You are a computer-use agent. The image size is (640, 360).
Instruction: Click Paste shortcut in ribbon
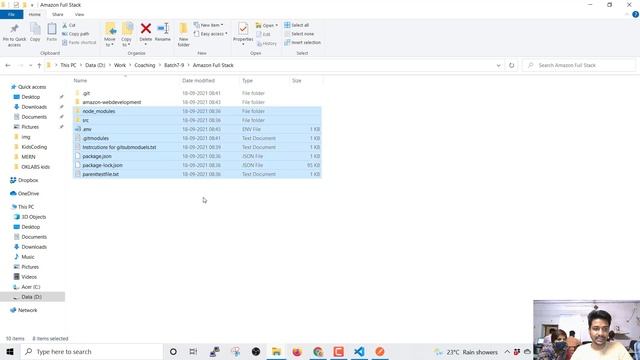tap(79, 42)
